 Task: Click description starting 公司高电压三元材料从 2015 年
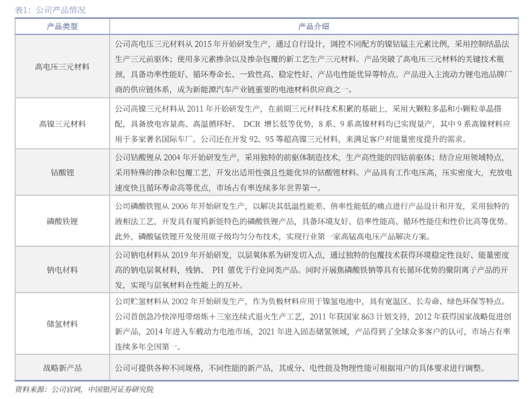click(x=313, y=66)
